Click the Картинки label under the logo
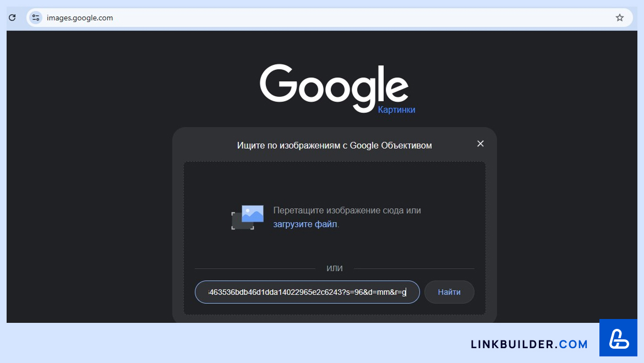The height and width of the screenshot is (363, 644). [396, 110]
